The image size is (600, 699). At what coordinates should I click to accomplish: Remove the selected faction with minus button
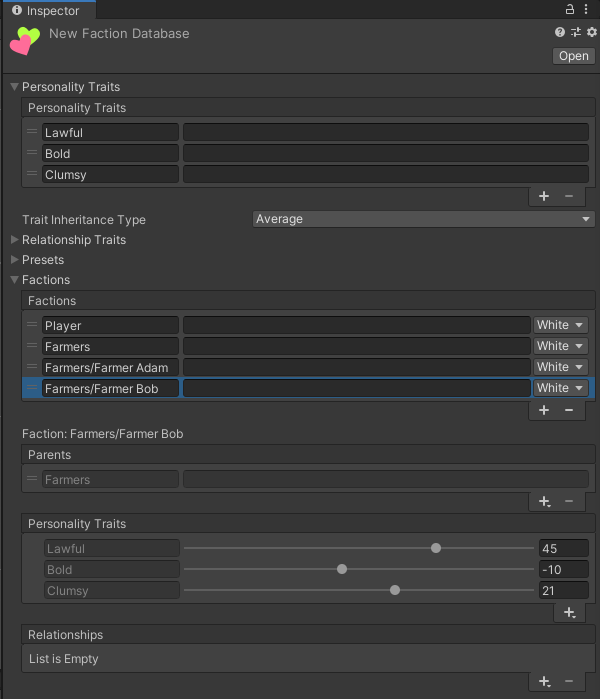coord(569,410)
